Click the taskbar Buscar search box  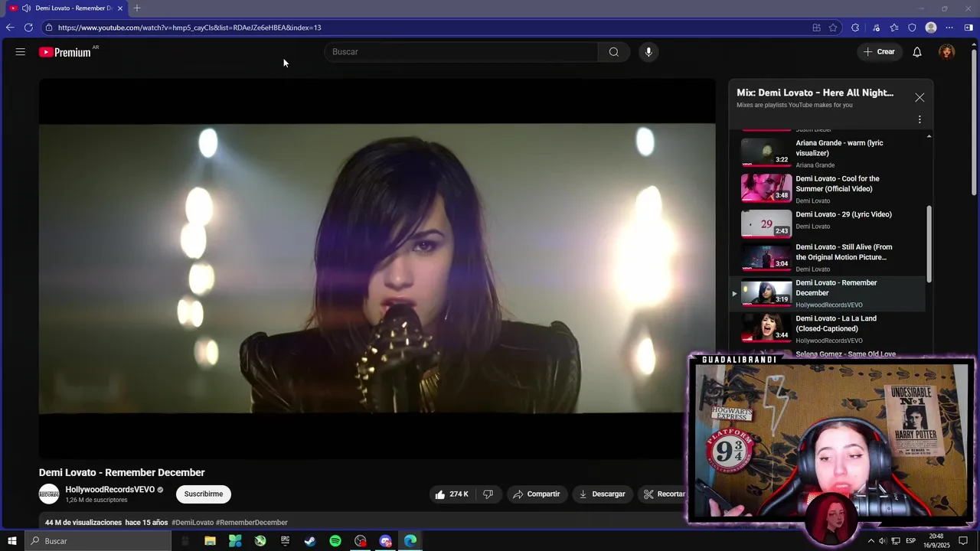[98, 541]
